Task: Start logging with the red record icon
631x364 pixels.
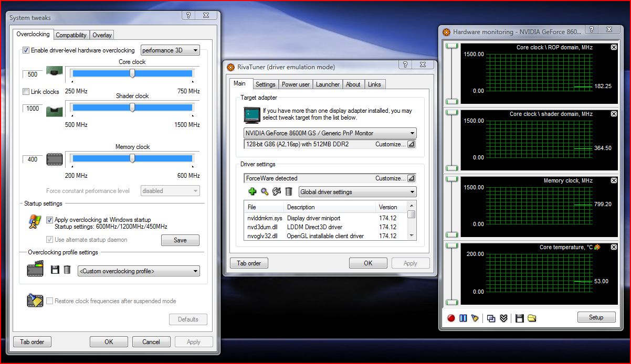Action: coord(451,318)
